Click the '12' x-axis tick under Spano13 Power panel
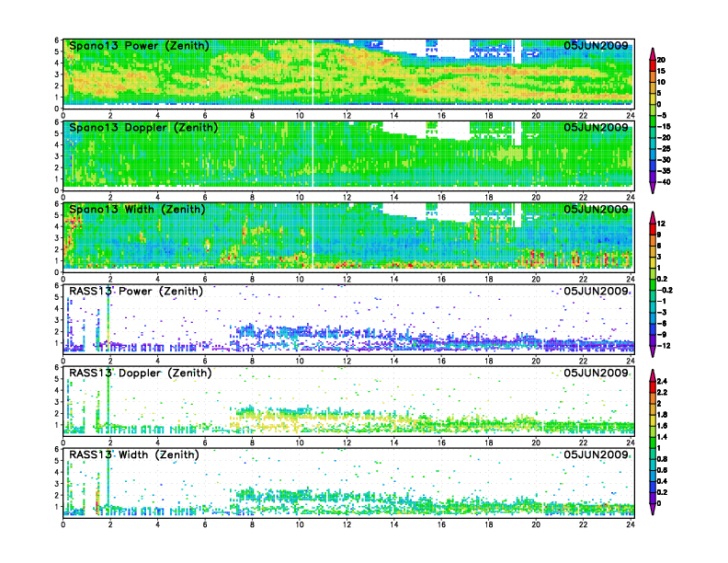Viewport: 728px width, 563px height. pyautogui.click(x=347, y=116)
